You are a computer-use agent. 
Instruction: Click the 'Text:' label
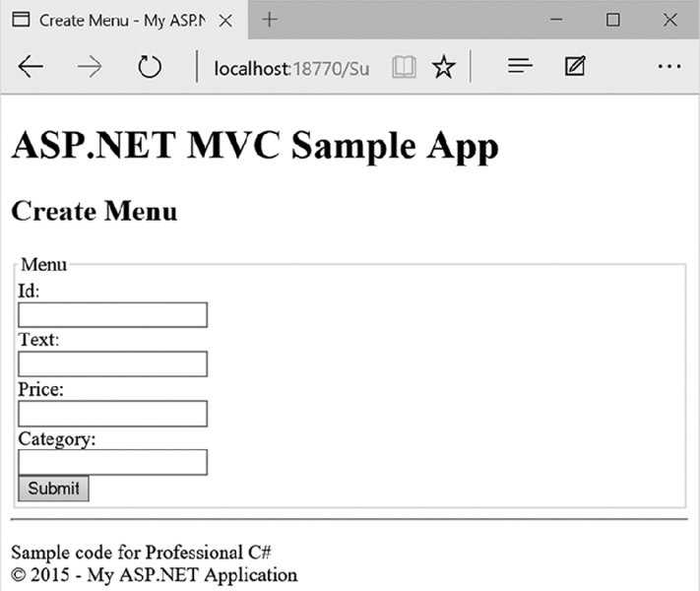tap(38, 340)
